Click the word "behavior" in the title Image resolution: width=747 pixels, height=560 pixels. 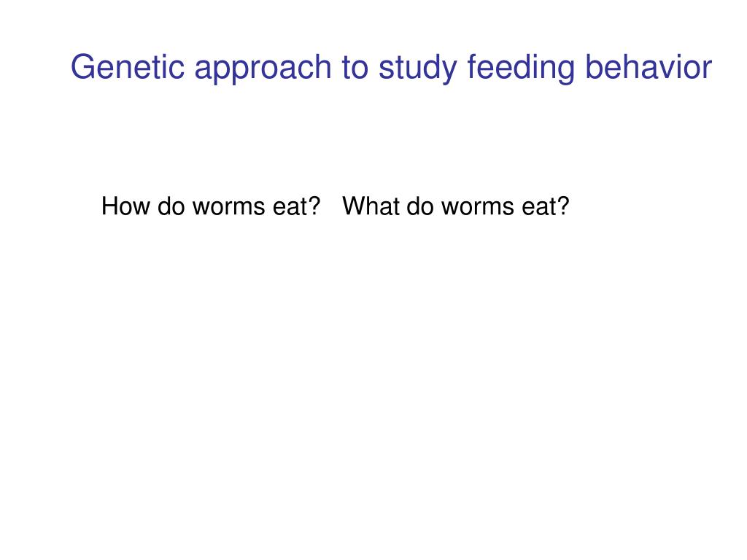(648, 68)
